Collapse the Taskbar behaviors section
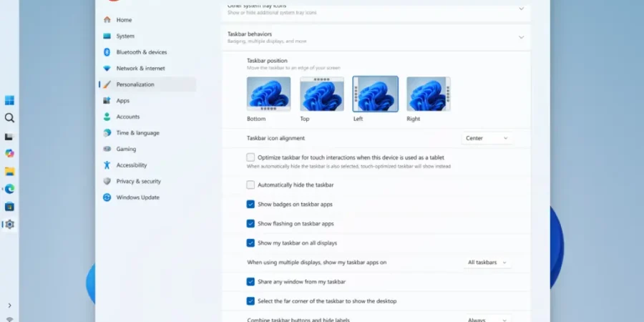The height and width of the screenshot is (322, 644). point(521,37)
